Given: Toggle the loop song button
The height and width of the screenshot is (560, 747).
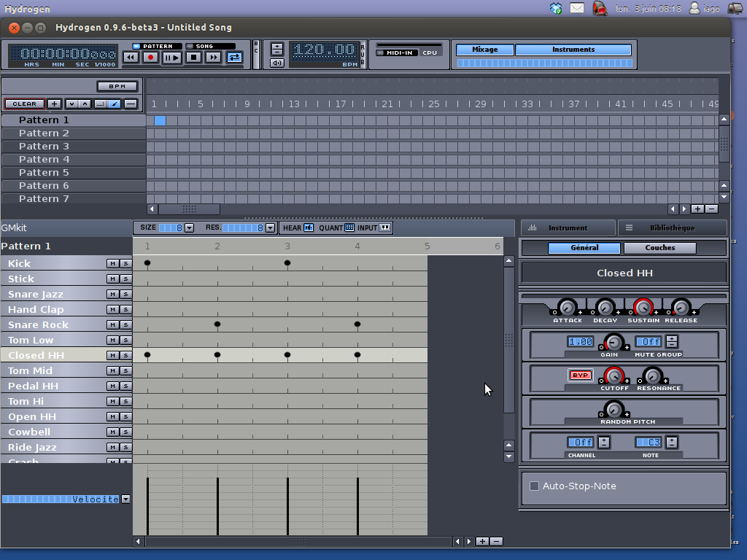Looking at the screenshot, I should click(234, 58).
